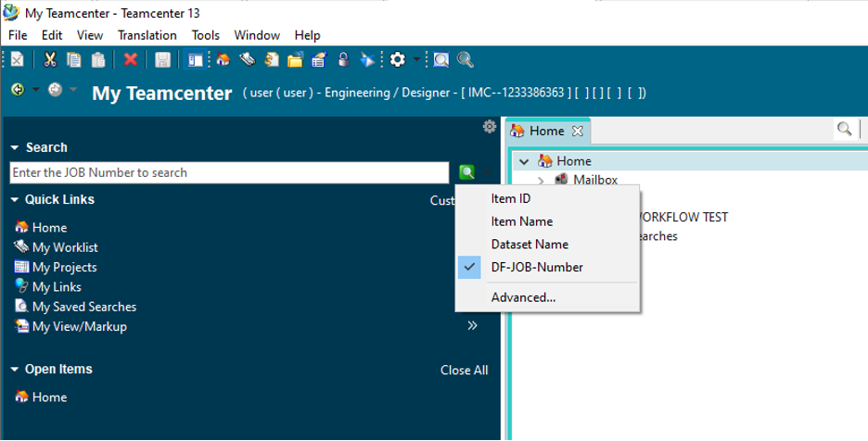
Task: Click the red X Delete icon
Action: tap(131, 60)
